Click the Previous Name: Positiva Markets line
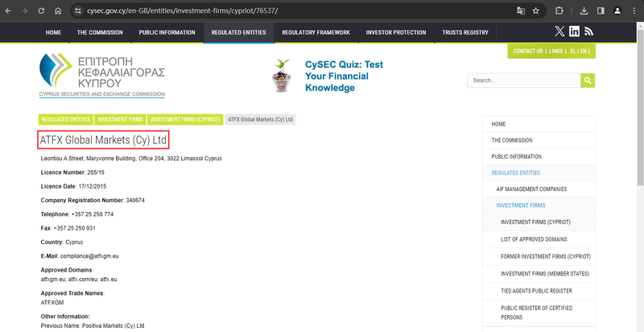Image resolution: width=644 pixels, height=332 pixels. click(93, 326)
